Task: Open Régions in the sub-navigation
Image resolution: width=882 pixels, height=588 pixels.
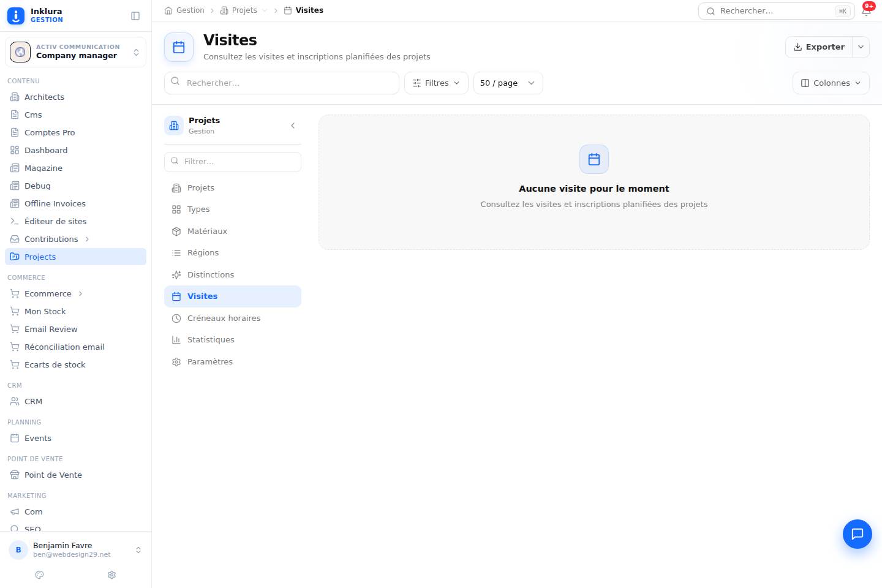Action: pos(233,253)
